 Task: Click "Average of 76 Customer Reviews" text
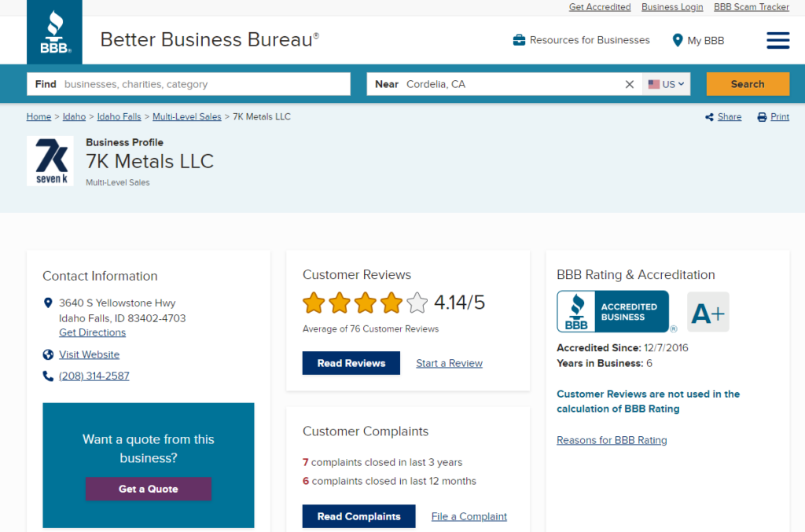coord(371,328)
